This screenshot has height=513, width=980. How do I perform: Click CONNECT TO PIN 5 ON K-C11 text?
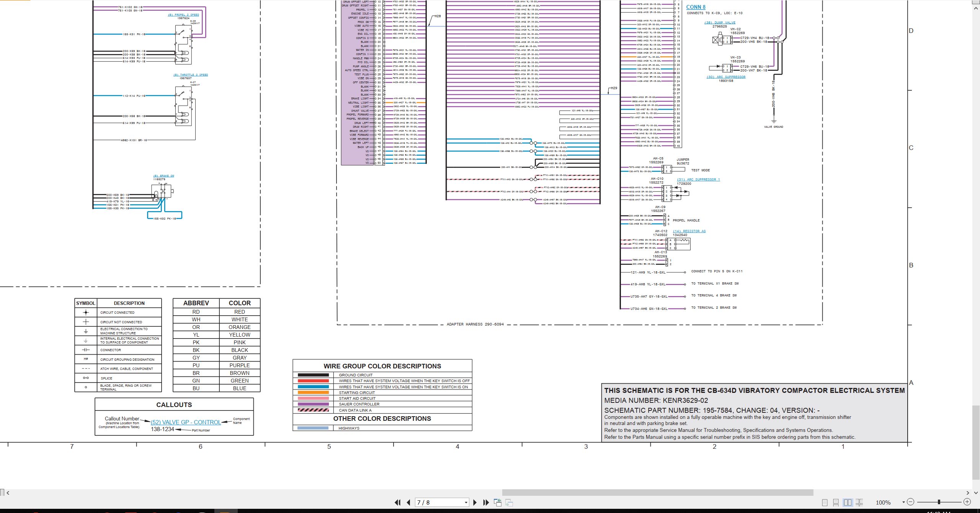point(717,271)
